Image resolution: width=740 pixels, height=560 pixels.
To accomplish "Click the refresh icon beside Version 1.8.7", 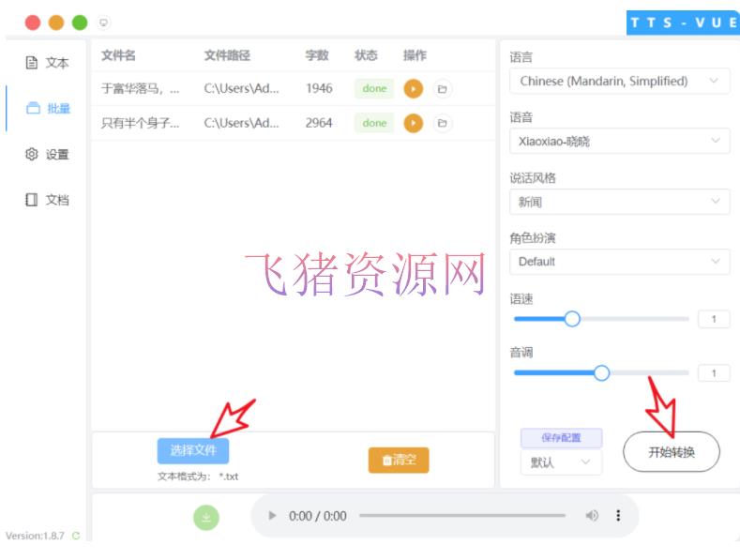I will click(76, 536).
